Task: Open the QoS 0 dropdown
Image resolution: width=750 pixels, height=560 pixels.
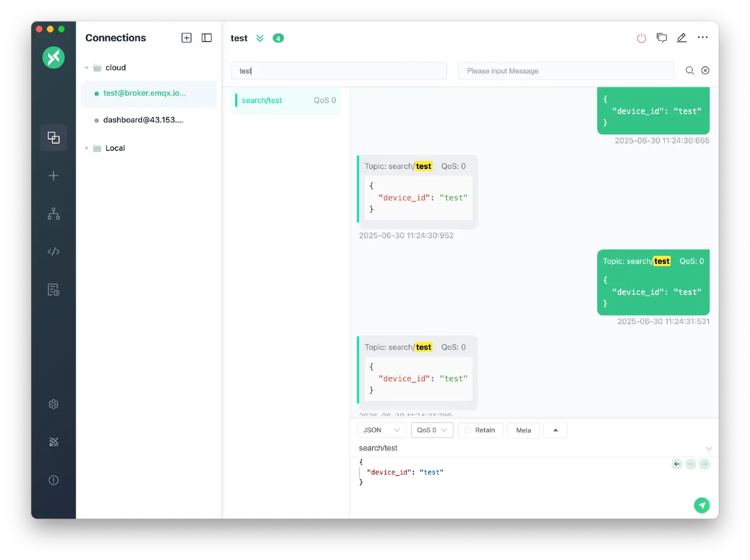Action: click(432, 430)
